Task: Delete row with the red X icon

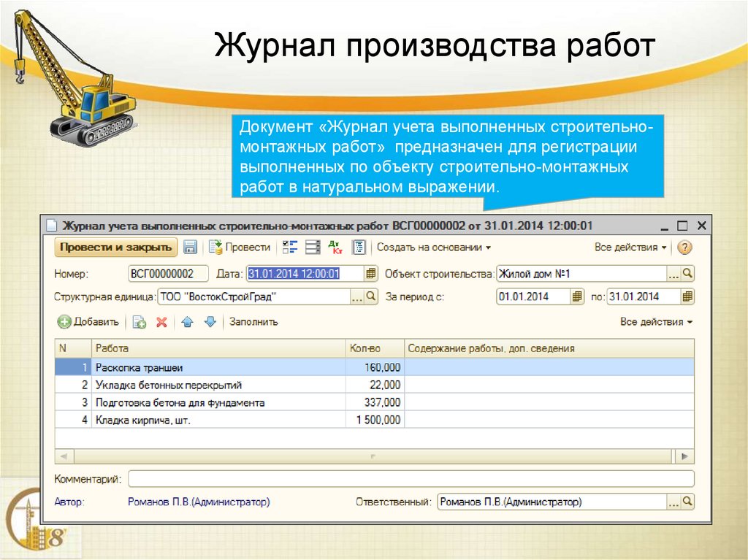Action: [x=161, y=322]
